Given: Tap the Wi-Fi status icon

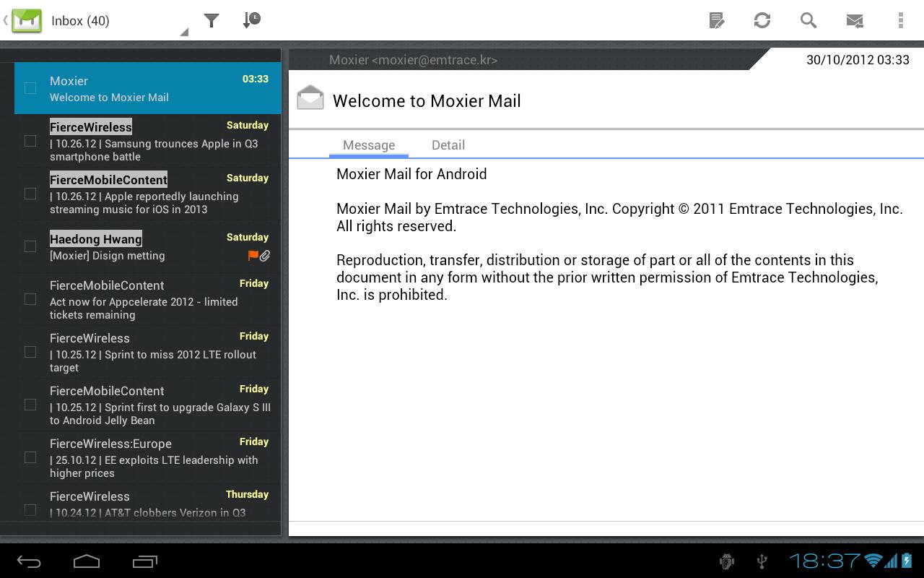Looking at the screenshot, I should 873,561.
